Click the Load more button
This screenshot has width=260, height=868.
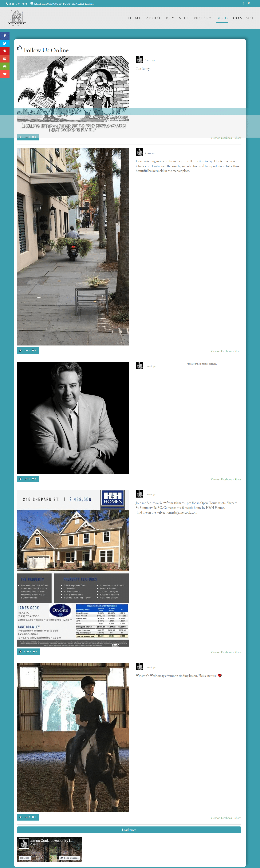click(129, 830)
